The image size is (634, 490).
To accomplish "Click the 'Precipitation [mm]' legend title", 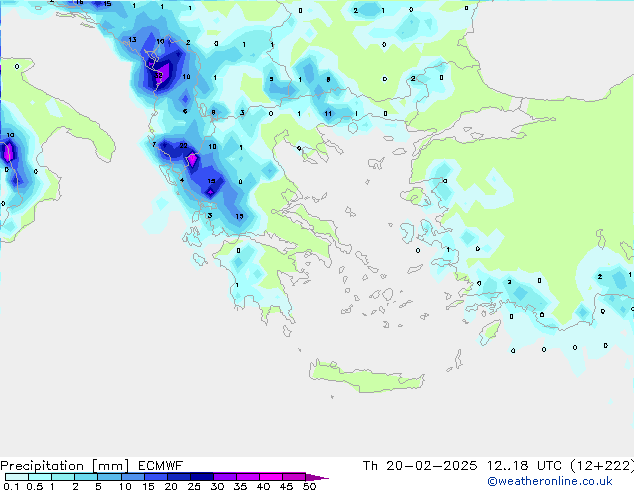I will click(x=64, y=466).
